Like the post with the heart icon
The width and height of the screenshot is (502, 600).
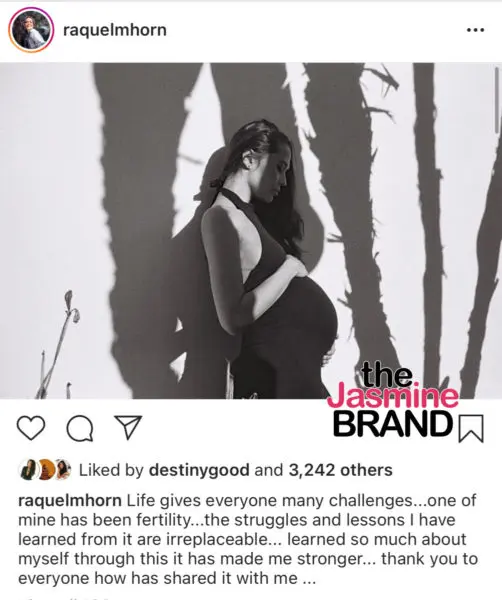point(31,428)
